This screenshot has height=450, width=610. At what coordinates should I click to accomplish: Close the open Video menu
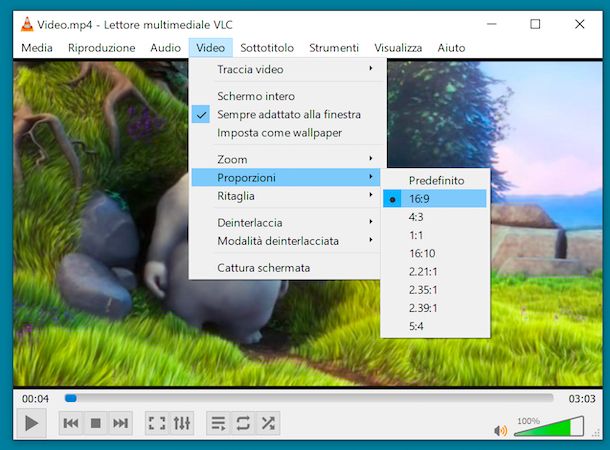click(210, 48)
